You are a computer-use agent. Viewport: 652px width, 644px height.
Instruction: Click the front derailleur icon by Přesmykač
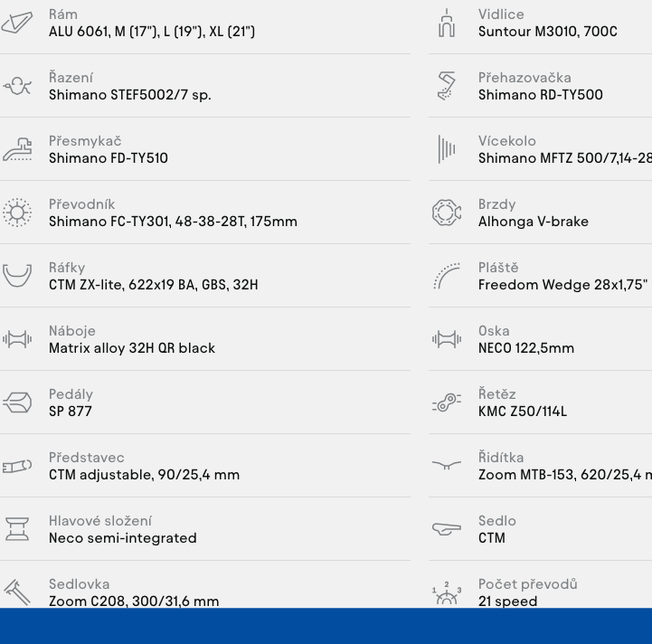click(x=17, y=149)
